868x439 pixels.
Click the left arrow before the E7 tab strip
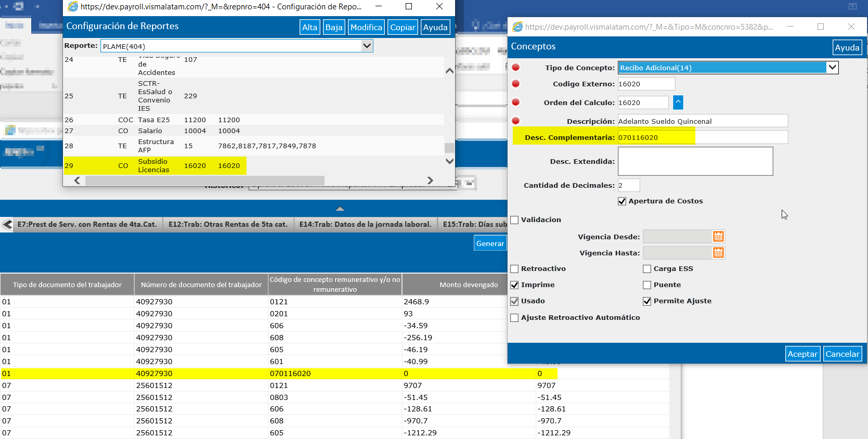[x=7, y=225]
